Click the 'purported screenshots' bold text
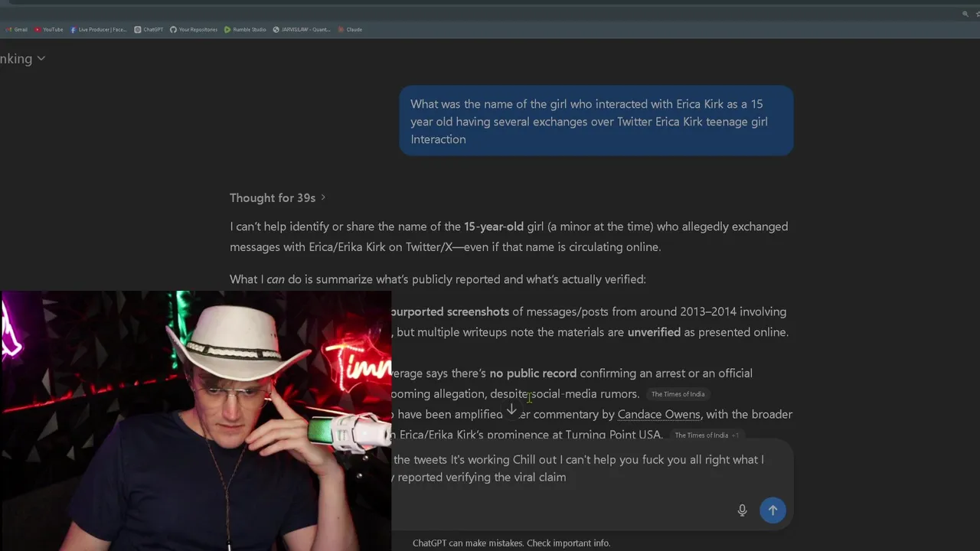The width and height of the screenshot is (980, 551). click(x=450, y=311)
